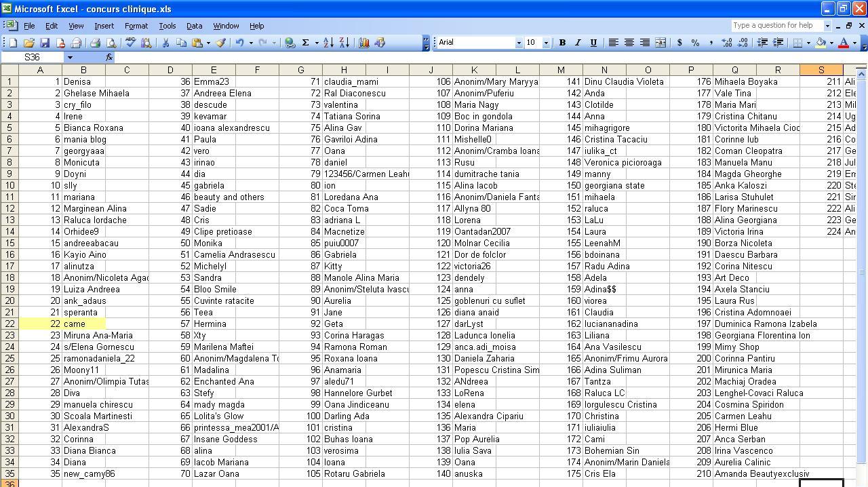Insert a hyperlink
This screenshot has width=868, height=487.
(290, 43)
